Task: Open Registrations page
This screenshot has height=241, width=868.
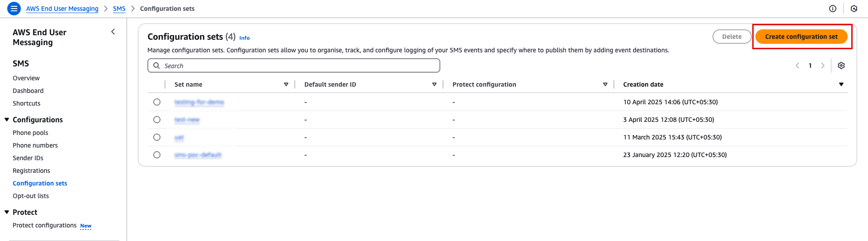Action: (31, 171)
